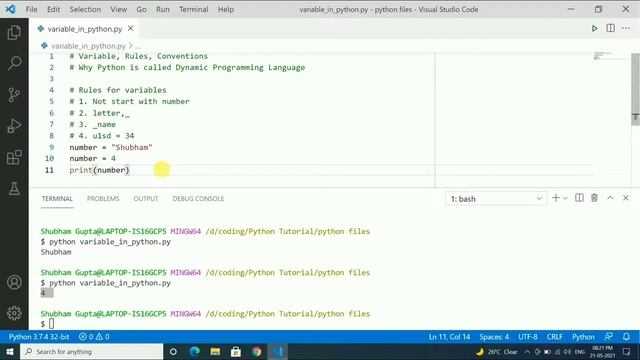This screenshot has width=640, height=360.
Task: Open the Terminal menu
Action: pos(193,9)
